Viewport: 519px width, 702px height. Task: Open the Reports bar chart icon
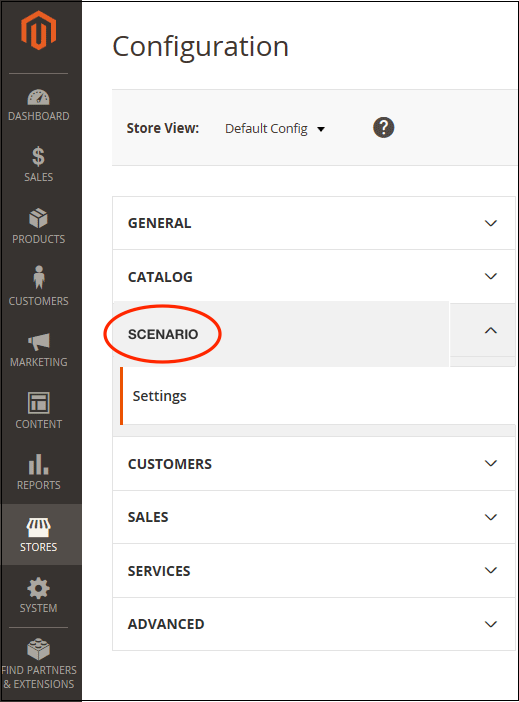tap(39, 464)
